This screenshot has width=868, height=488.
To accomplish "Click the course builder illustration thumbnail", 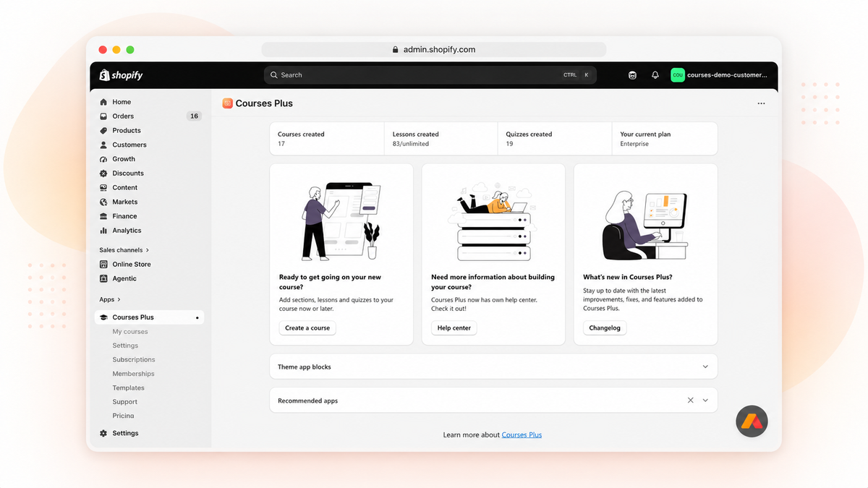I will coord(341,221).
